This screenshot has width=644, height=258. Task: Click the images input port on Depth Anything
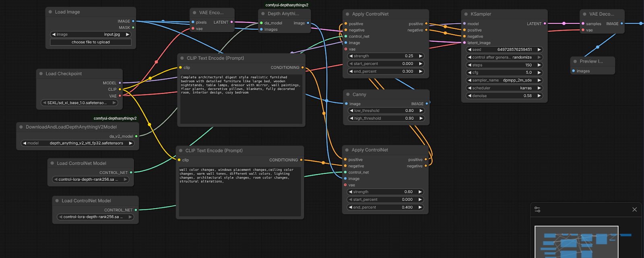pos(262,30)
